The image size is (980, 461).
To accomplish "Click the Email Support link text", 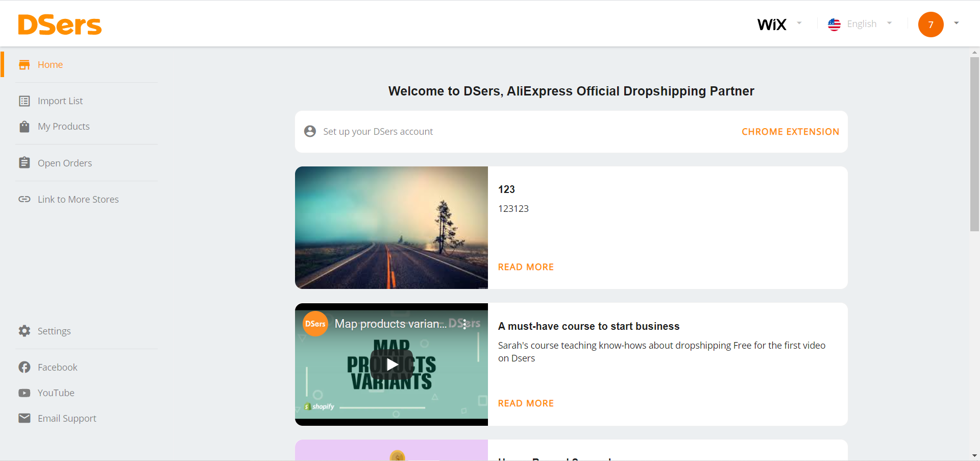I will [67, 419].
